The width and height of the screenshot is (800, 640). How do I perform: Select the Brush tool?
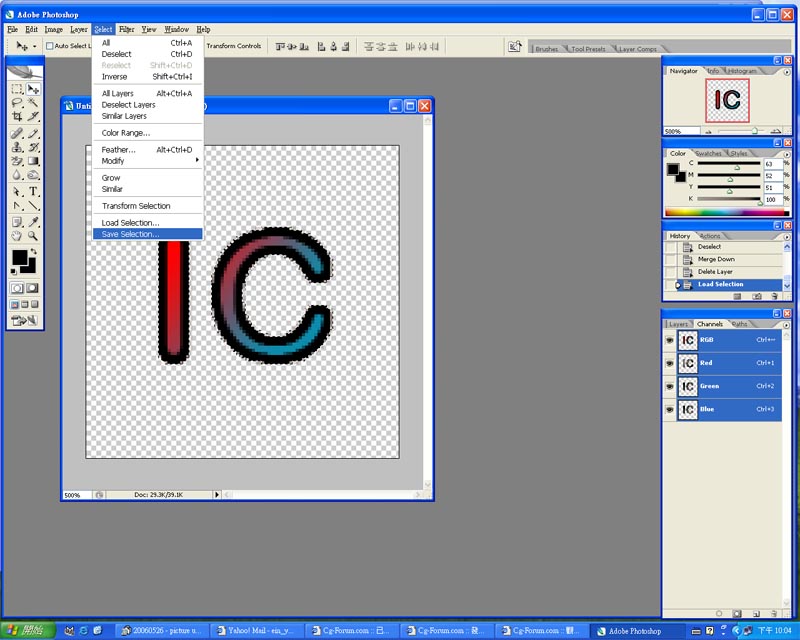tap(33, 134)
